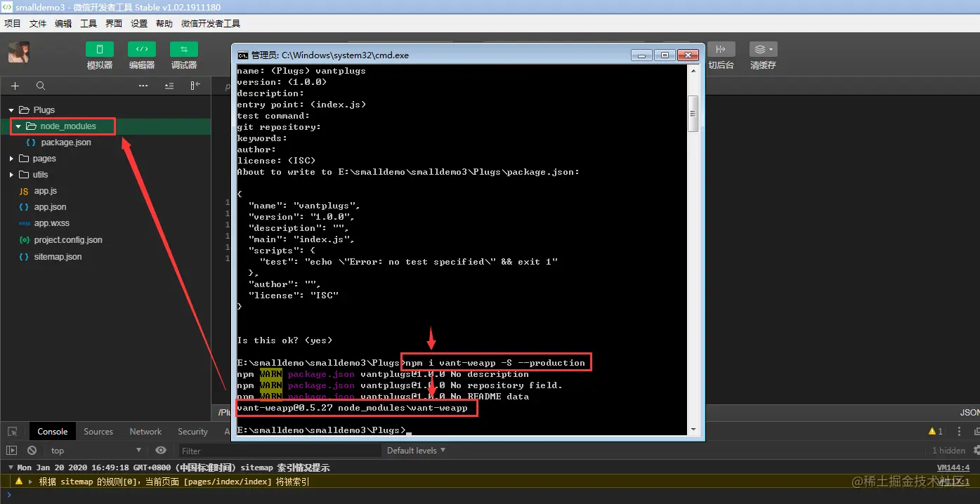980x504 pixels.
Task: Switch to the Network tab
Action: [145, 432]
